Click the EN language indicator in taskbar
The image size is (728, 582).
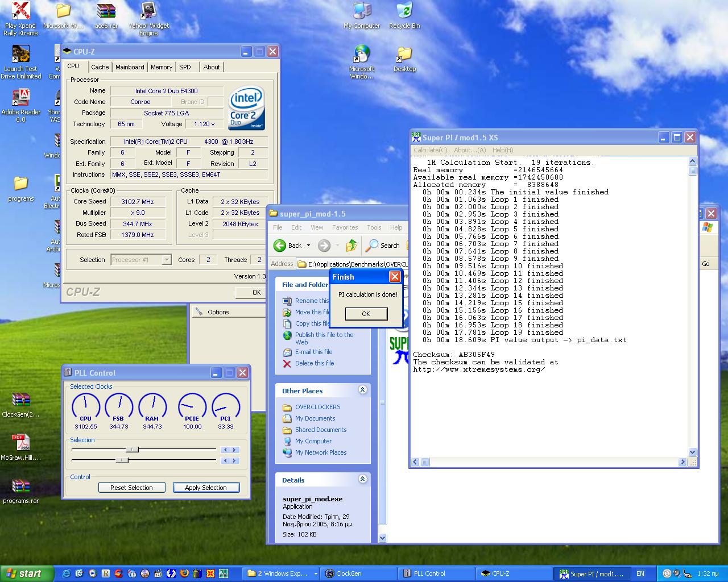tap(640, 573)
